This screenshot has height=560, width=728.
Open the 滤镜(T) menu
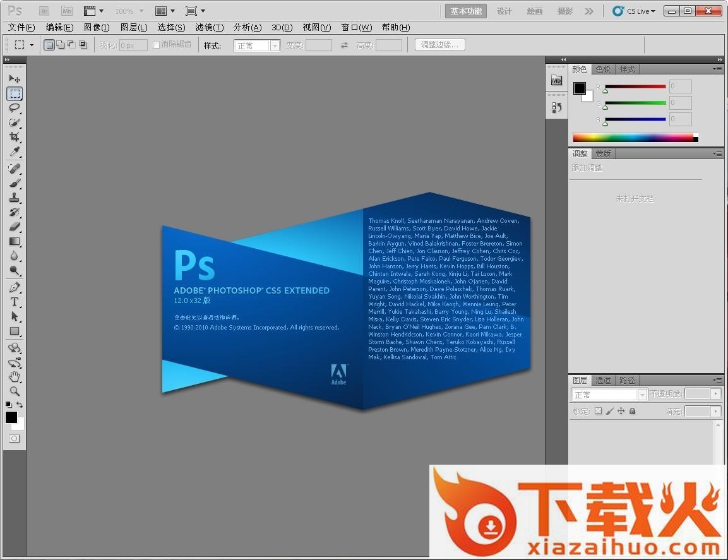(x=210, y=27)
